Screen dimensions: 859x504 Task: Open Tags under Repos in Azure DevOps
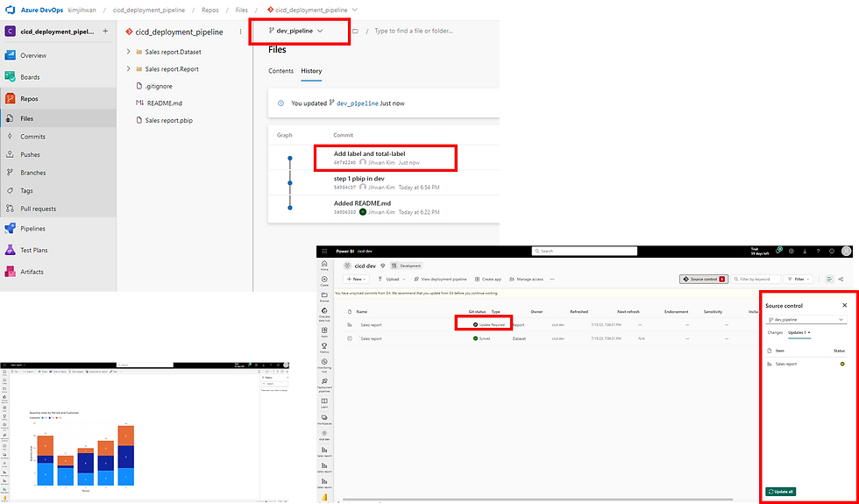(x=26, y=191)
